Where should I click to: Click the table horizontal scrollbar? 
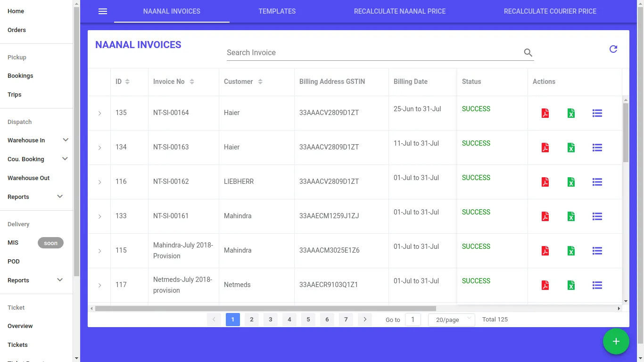pyautogui.click(x=265, y=308)
